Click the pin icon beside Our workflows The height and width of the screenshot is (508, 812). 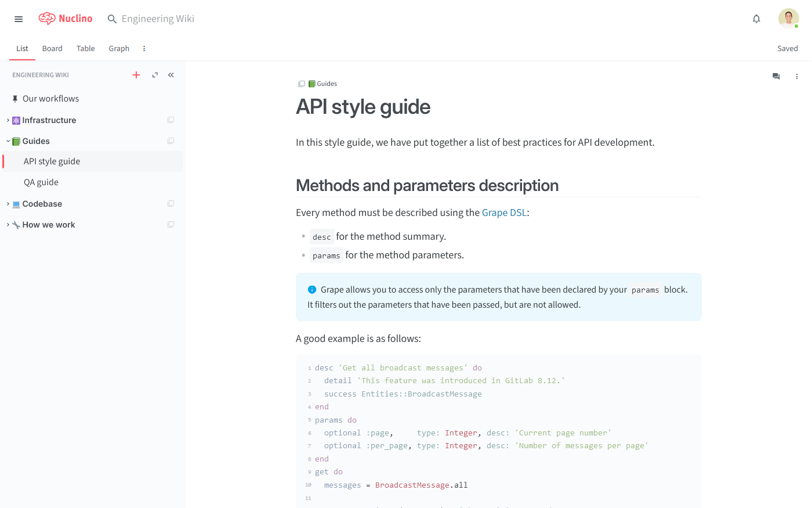pyautogui.click(x=15, y=99)
